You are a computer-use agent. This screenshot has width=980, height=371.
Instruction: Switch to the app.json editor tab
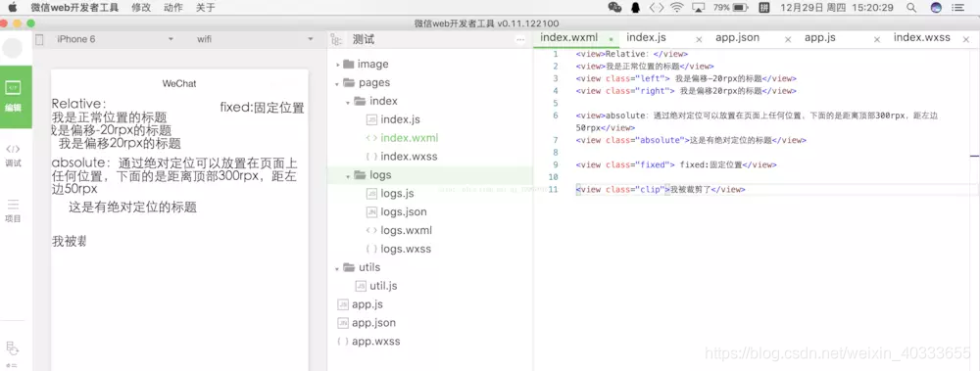point(738,37)
